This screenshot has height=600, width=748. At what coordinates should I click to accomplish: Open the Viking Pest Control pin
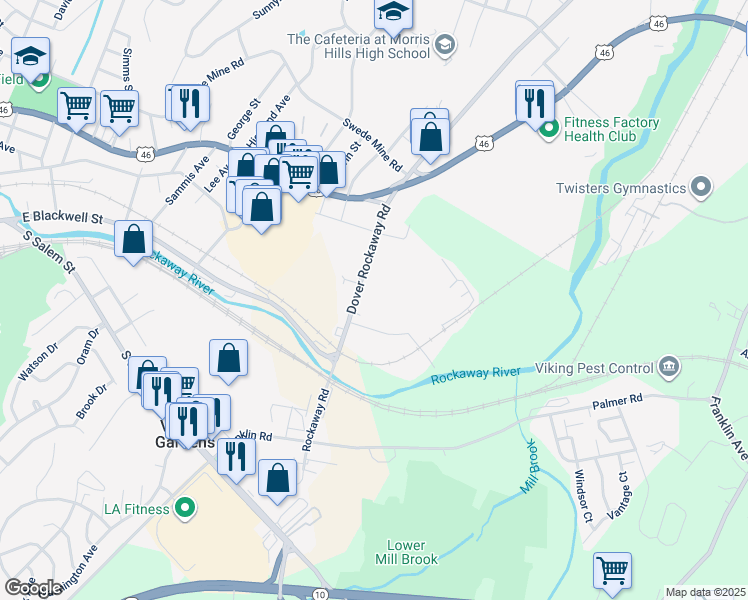[669, 368]
